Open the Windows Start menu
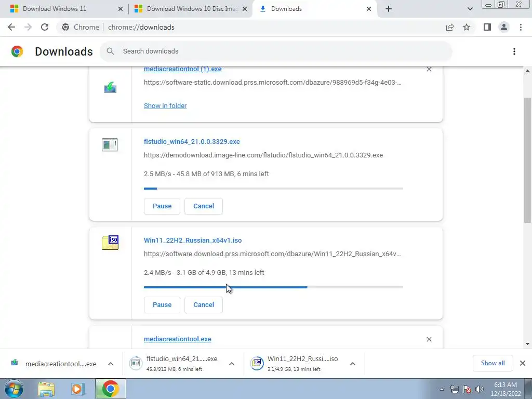 point(14,389)
